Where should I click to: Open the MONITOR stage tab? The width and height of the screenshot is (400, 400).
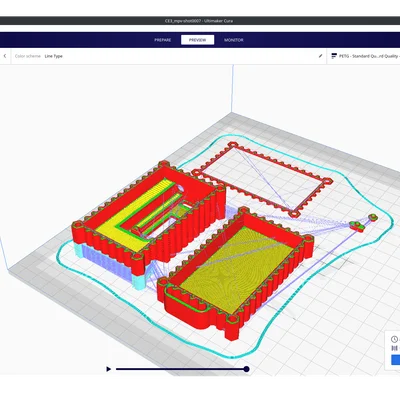(x=234, y=40)
